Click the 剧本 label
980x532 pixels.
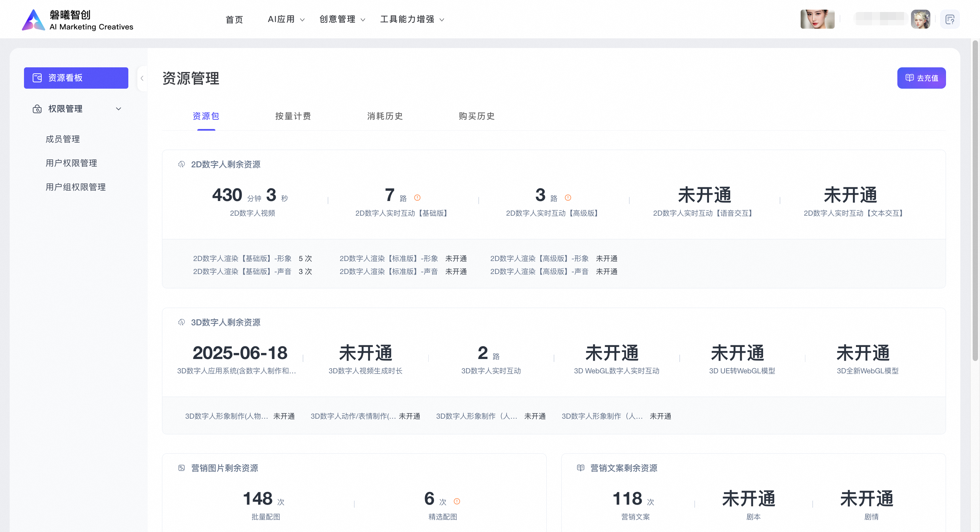tap(754, 517)
